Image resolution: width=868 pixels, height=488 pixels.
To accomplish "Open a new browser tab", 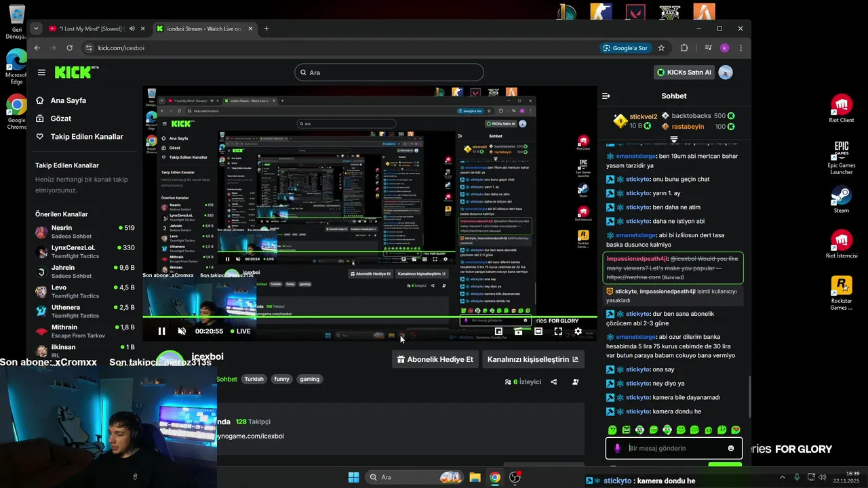I will click(267, 28).
